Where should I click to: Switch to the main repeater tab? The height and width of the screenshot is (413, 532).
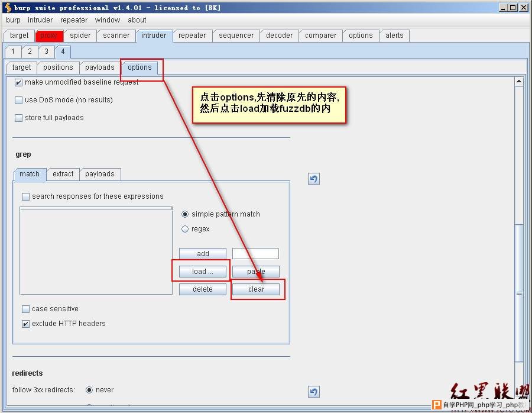(x=192, y=36)
